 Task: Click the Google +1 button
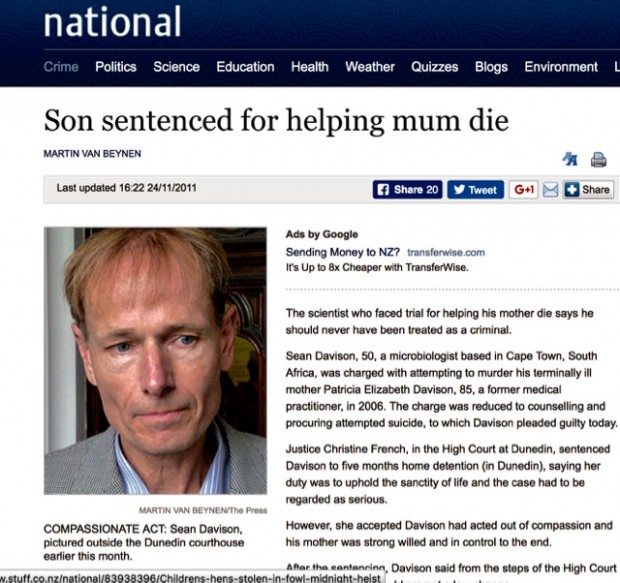point(524,189)
